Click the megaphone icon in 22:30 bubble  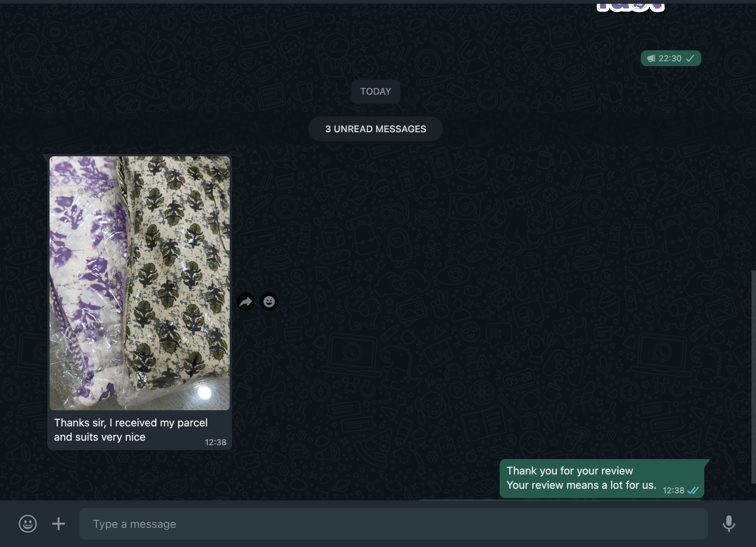pyautogui.click(x=651, y=58)
